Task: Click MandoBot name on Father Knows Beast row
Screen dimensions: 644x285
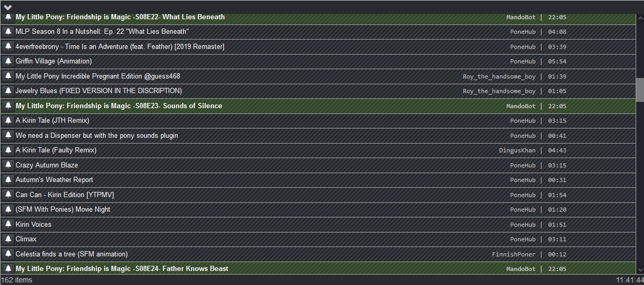Action: point(521,269)
